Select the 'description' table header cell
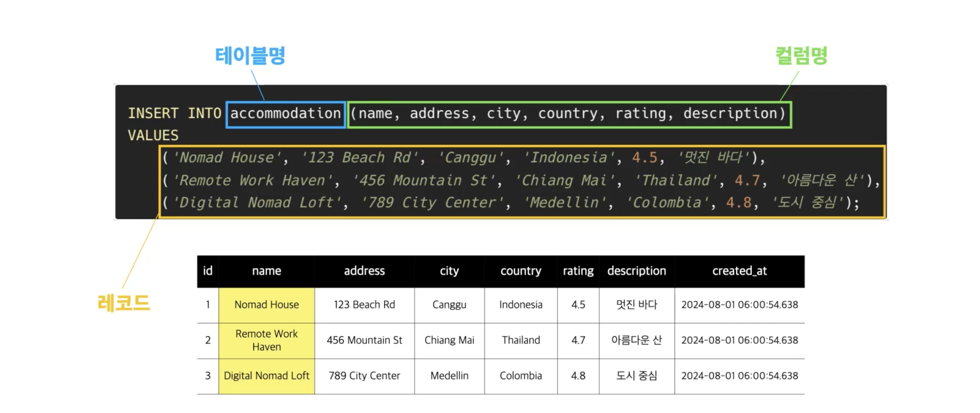 637,271
